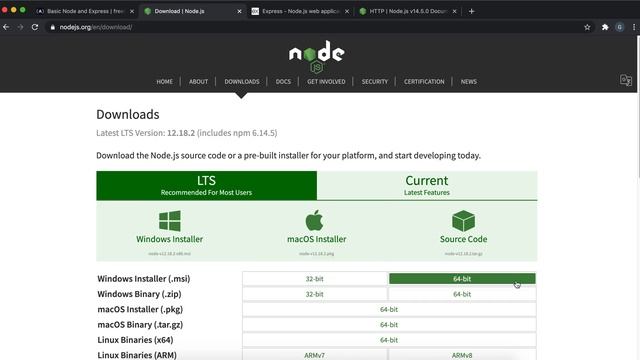Bookmark this page with star icon

587,27
